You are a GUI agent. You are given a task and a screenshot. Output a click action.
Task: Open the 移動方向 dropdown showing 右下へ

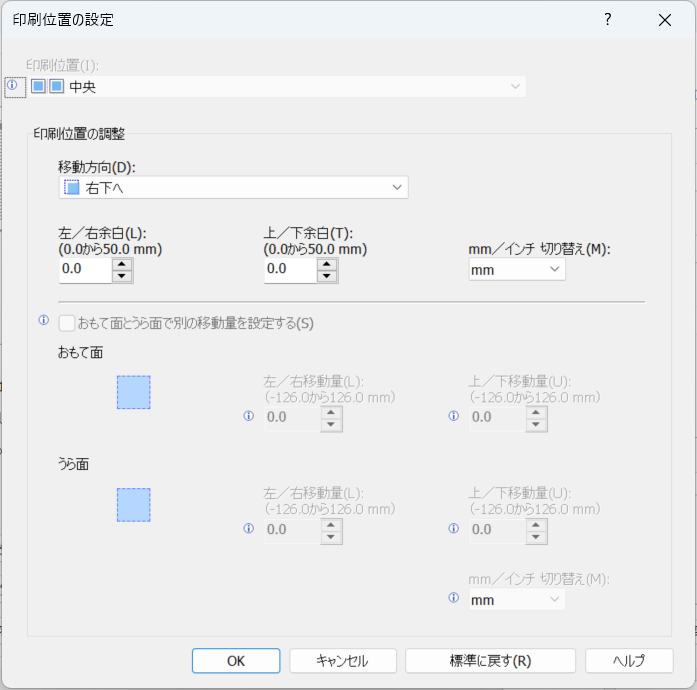click(233, 187)
